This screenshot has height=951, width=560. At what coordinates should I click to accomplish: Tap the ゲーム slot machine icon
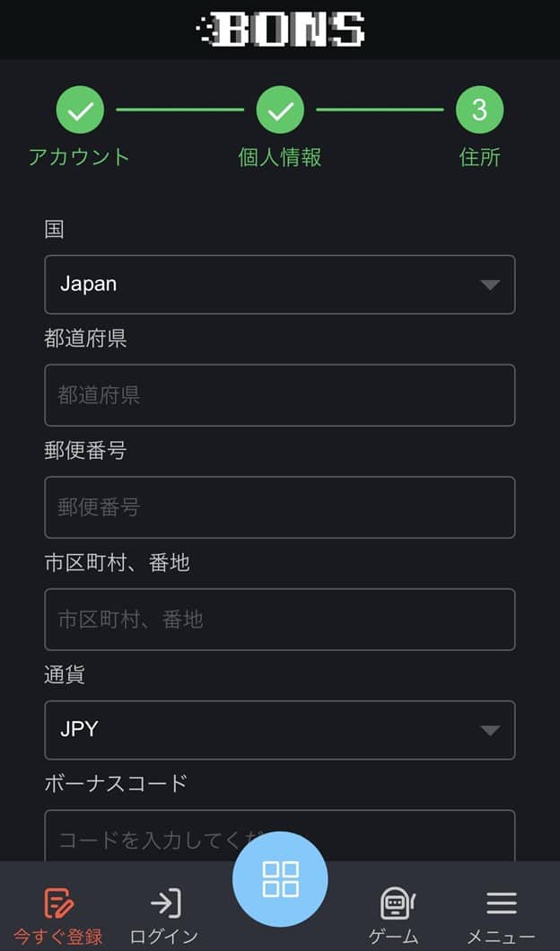[x=395, y=903]
